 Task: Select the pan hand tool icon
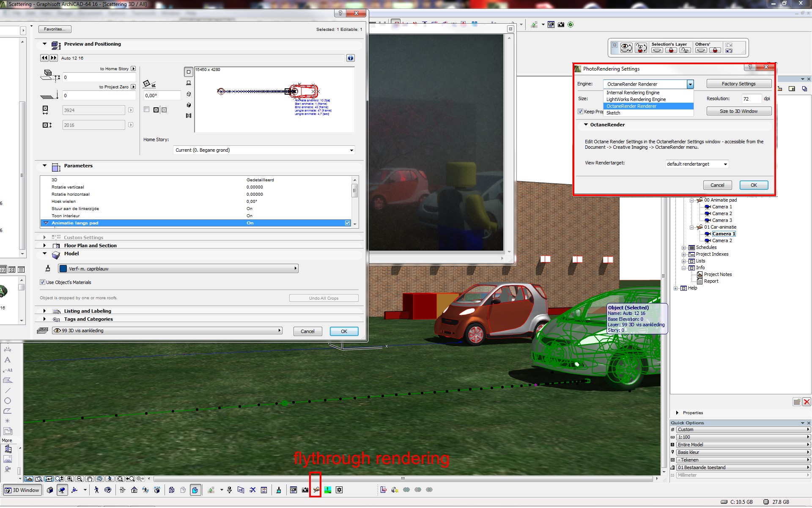pyautogui.click(x=89, y=479)
